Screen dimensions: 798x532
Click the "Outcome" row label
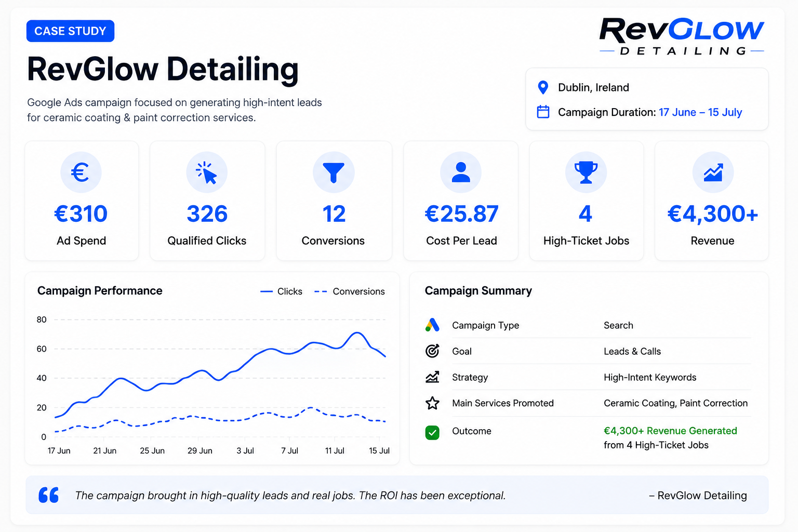[x=472, y=431]
